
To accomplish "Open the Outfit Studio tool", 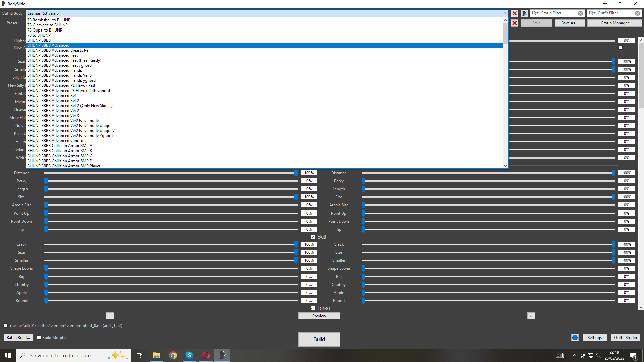I will pyautogui.click(x=626, y=337).
